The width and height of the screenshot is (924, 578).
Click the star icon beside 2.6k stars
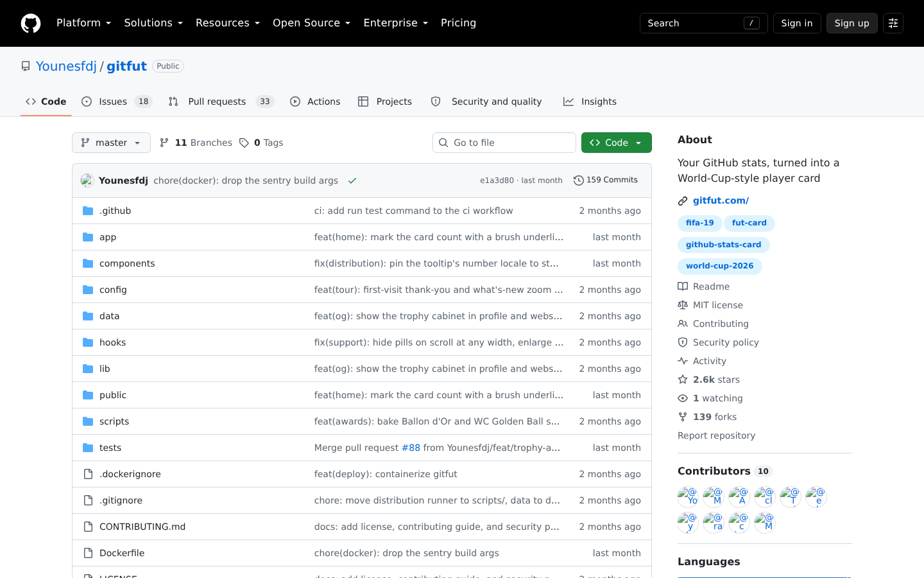point(683,380)
